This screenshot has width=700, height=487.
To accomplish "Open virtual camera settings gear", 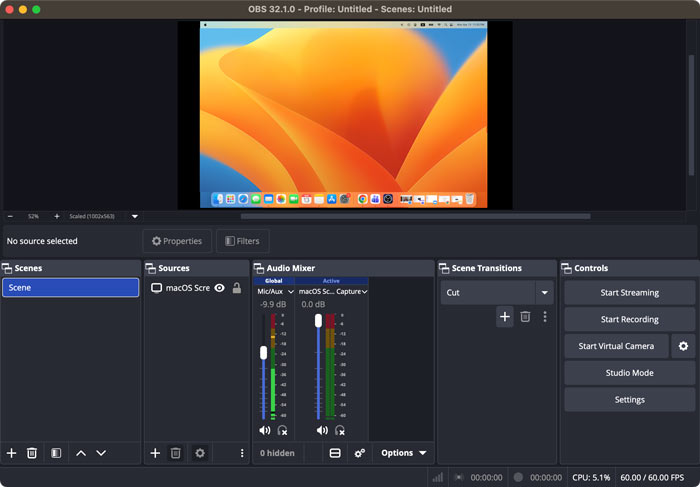I will tap(683, 346).
